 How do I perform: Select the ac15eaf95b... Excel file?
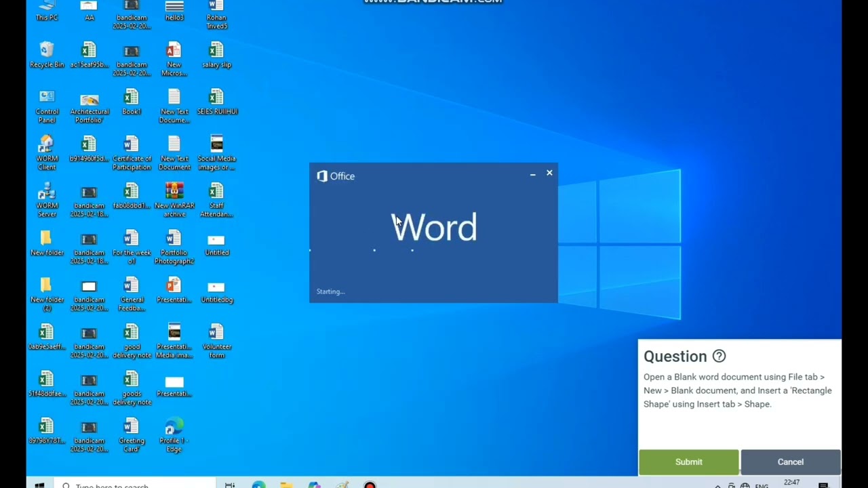point(89,55)
